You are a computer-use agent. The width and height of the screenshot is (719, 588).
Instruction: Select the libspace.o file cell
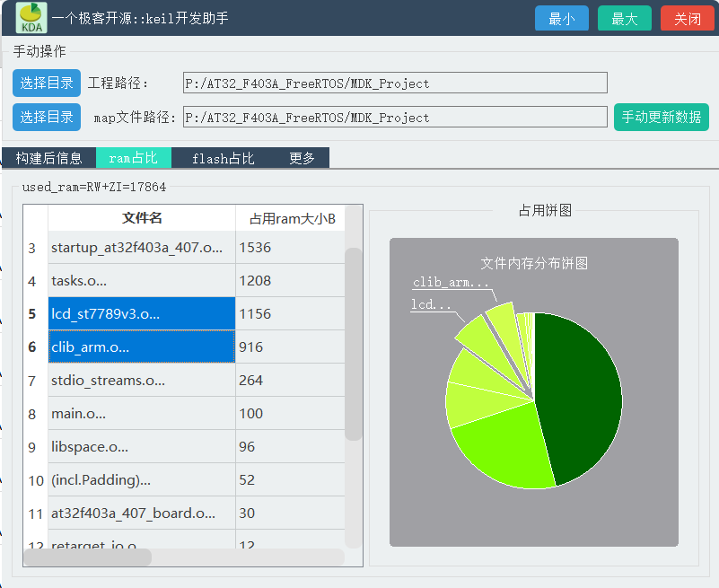pos(142,446)
